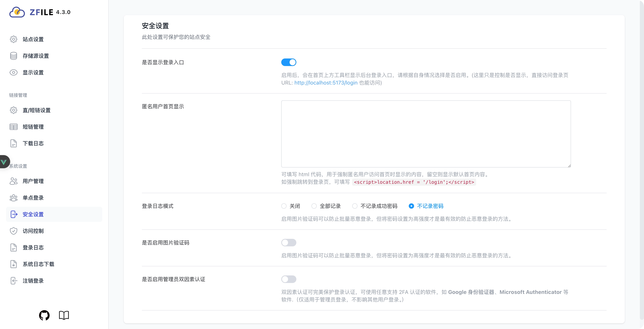This screenshot has height=329, width=644.
Task: Click the 此处设置可保护您的站点安全 subtitle
Action: point(176,37)
